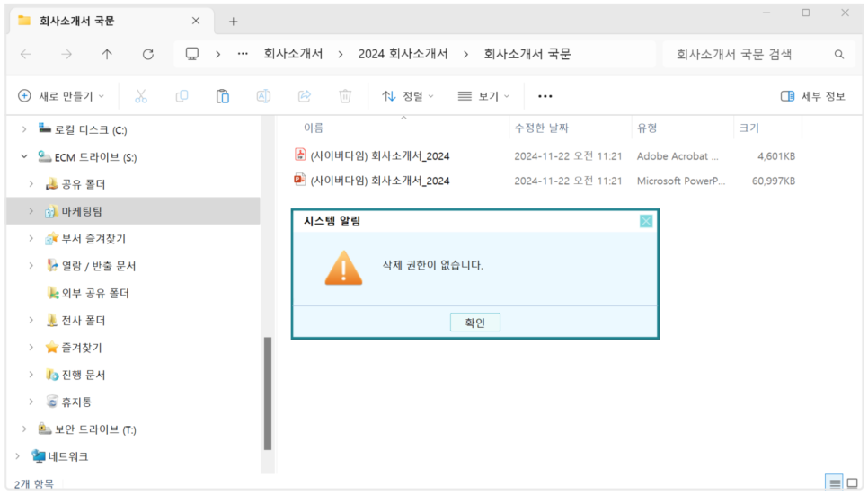The width and height of the screenshot is (868, 495).
Task: Sort by 수정한 날짜 column header
Action: coord(542,128)
